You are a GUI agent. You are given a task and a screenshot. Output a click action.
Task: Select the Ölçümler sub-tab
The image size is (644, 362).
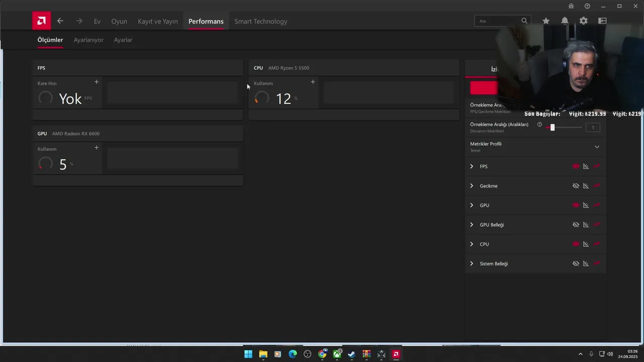(50, 40)
